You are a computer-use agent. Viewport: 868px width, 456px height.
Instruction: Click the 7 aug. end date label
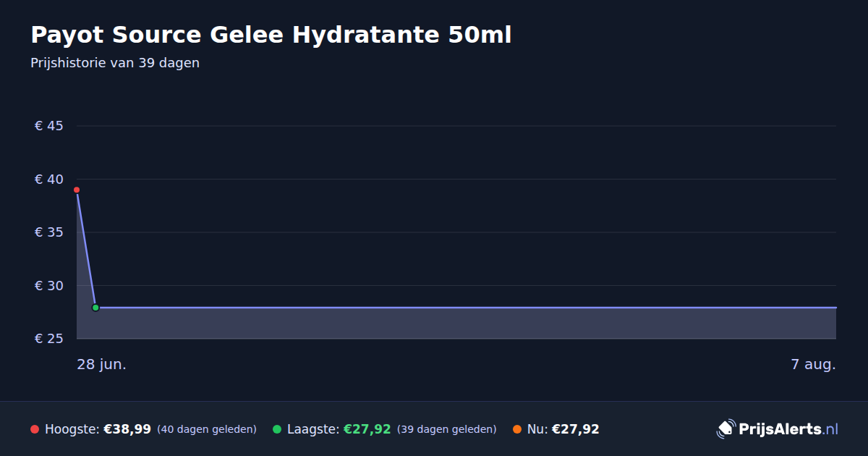[813, 364]
